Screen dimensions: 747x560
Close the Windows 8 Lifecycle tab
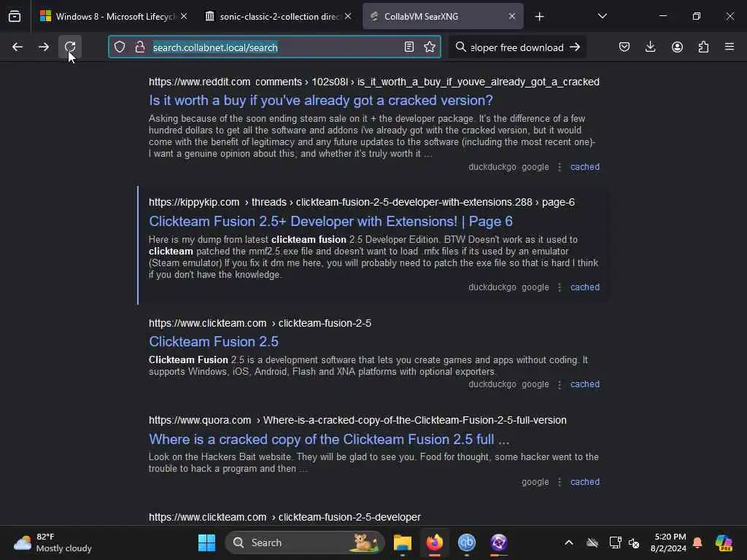coord(184,17)
